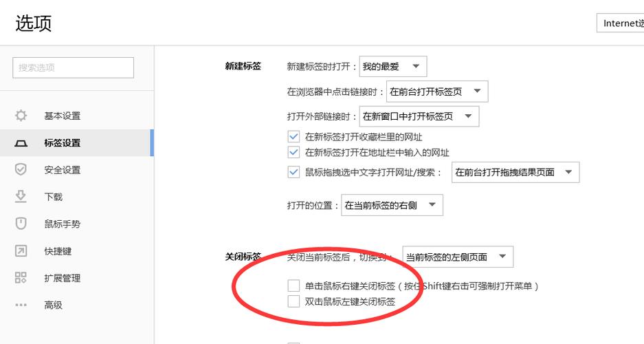Switch to 鼠标手势 settings
The width and height of the screenshot is (644, 344).
(77, 224)
